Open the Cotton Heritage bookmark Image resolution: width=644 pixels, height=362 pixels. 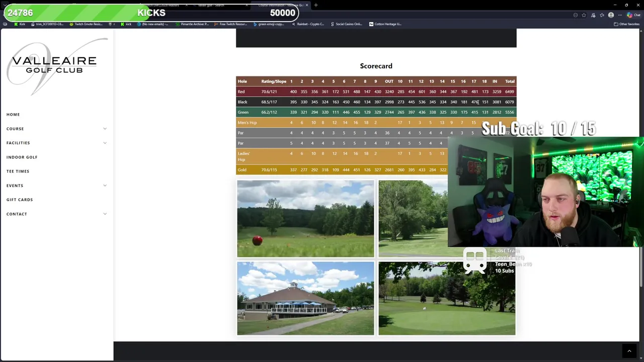coord(385,24)
